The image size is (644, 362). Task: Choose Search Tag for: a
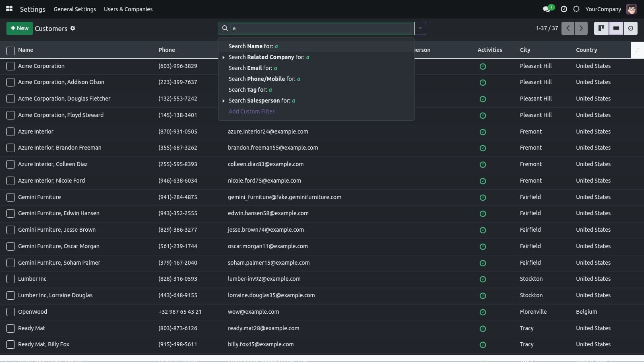coord(316,90)
